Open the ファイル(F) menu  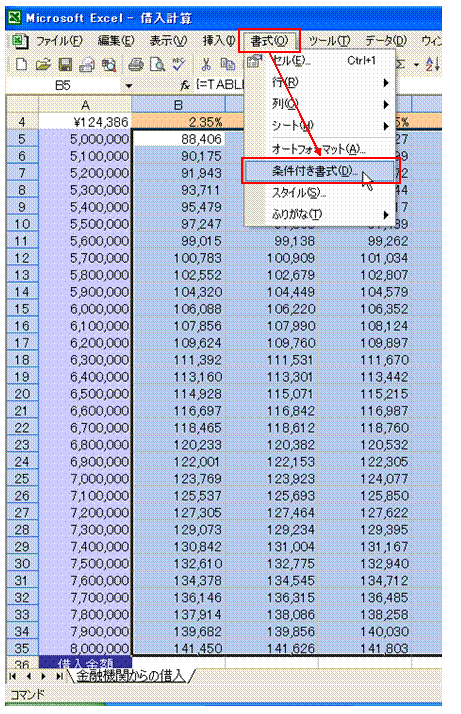tap(59, 41)
